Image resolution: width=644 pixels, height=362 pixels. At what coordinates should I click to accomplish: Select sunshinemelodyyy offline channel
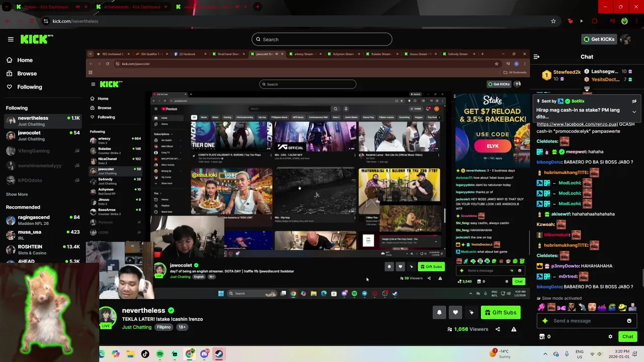[43, 165]
